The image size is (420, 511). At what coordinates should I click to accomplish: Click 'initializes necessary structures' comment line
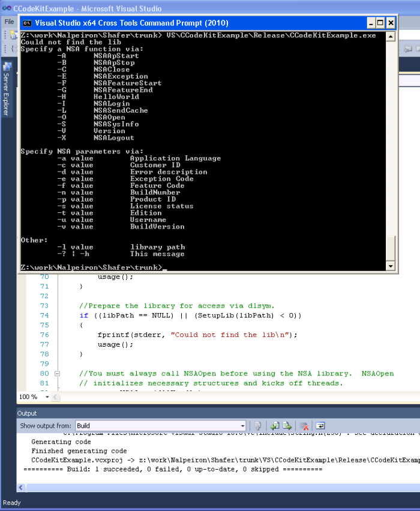[x=211, y=383]
